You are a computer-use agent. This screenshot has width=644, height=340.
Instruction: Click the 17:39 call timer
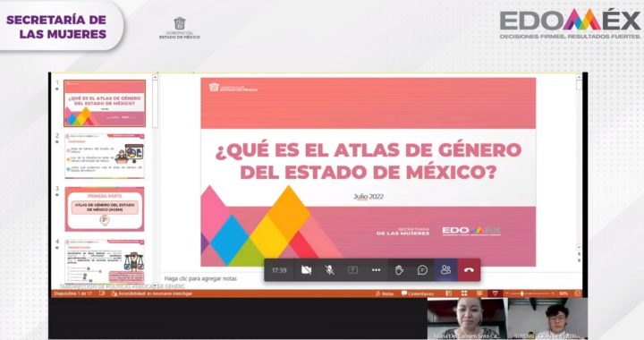279,270
